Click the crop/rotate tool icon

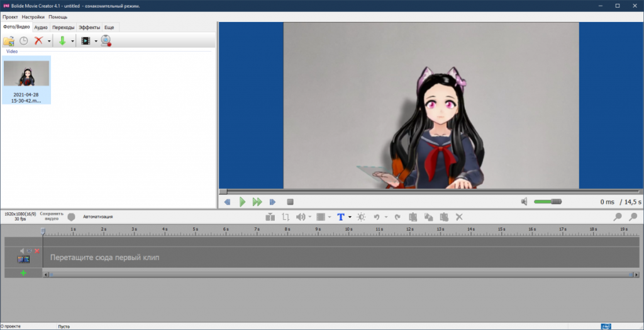[x=286, y=217]
